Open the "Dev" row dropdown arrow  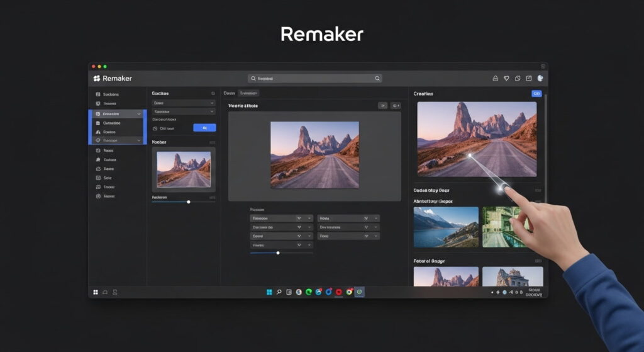pos(376,227)
